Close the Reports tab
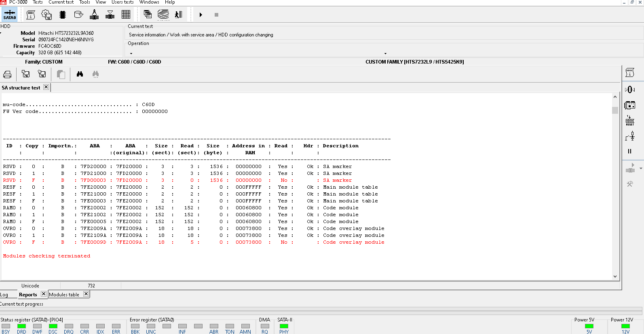Image resolution: width=644 pixels, height=334 pixels. click(x=44, y=294)
